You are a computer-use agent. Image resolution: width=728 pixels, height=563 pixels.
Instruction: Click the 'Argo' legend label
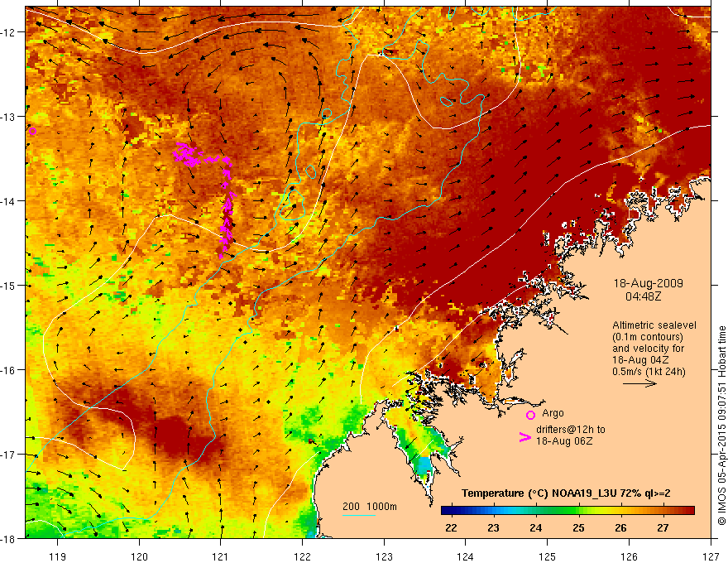[x=553, y=413]
